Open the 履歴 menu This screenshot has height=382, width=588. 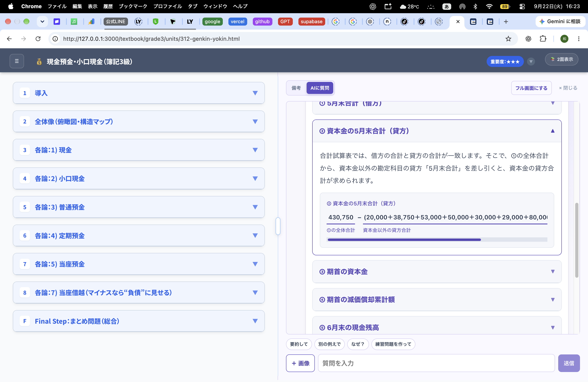coord(108,6)
